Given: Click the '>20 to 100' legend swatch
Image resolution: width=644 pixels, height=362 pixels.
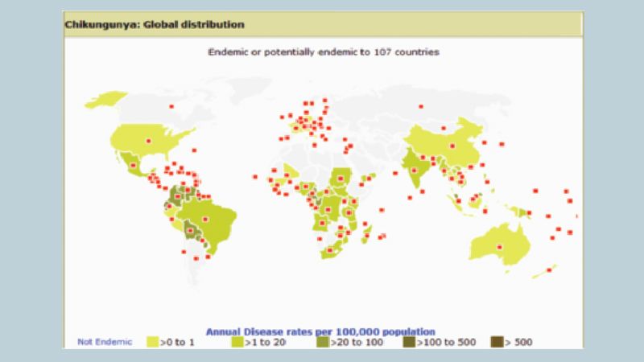Looking at the screenshot, I should [x=321, y=342].
